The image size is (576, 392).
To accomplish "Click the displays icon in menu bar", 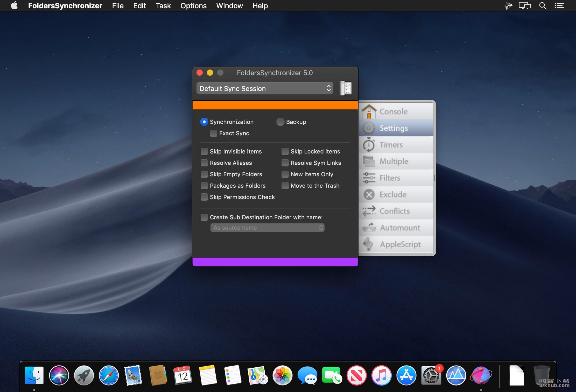I will click(x=525, y=6).
